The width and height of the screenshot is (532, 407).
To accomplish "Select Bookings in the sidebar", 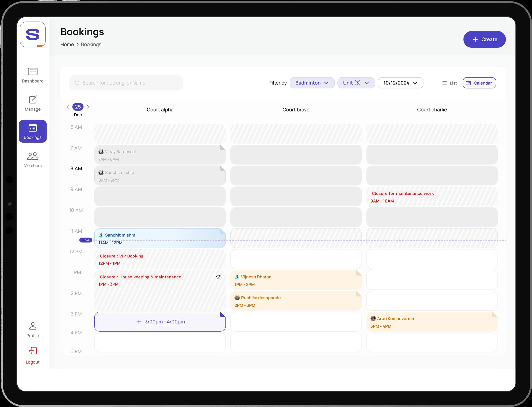I will [x=33, y=131].
